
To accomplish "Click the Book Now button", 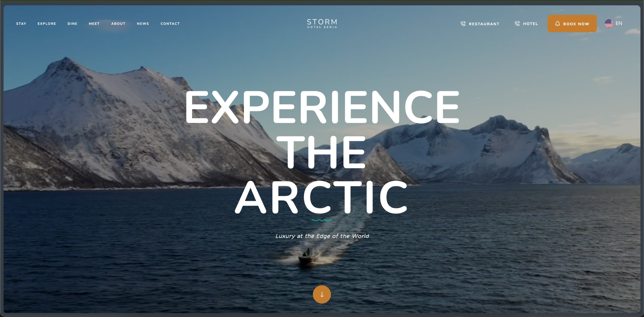I will click(572, 24).
